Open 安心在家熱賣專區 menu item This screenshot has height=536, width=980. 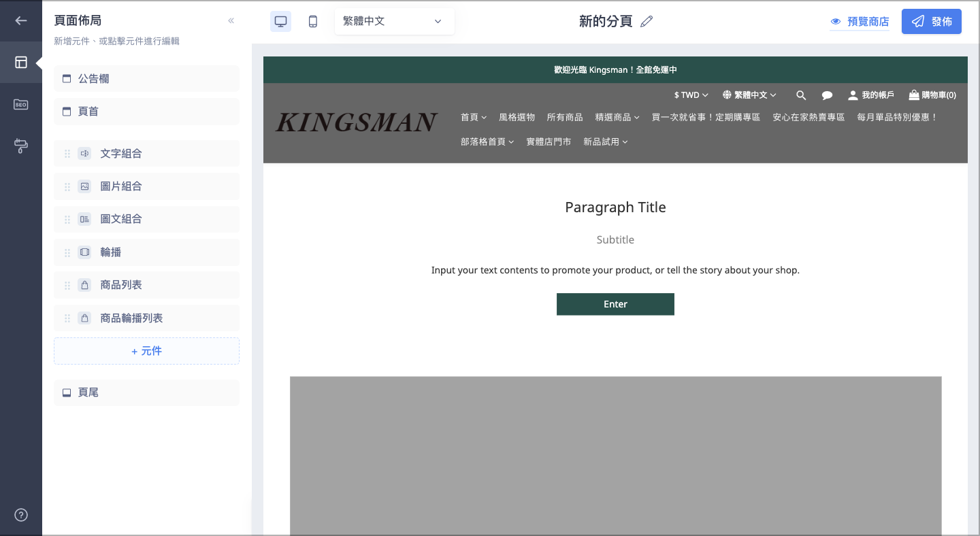pos(808,118)
